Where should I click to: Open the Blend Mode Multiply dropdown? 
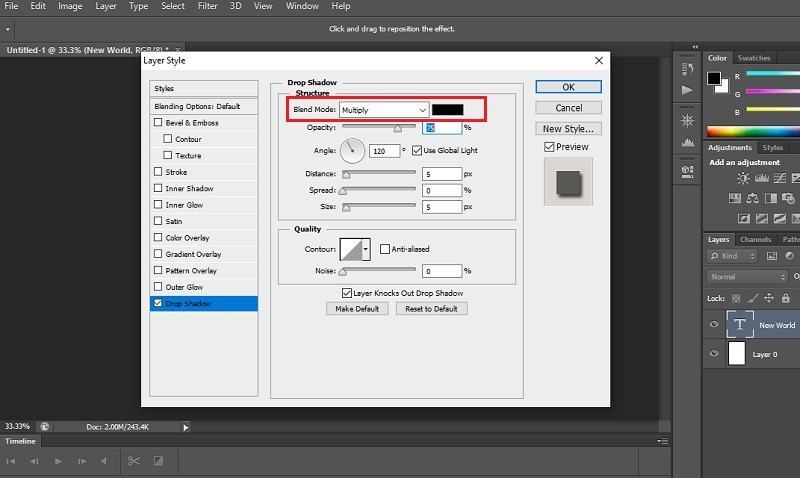click(x=384, y=110)
